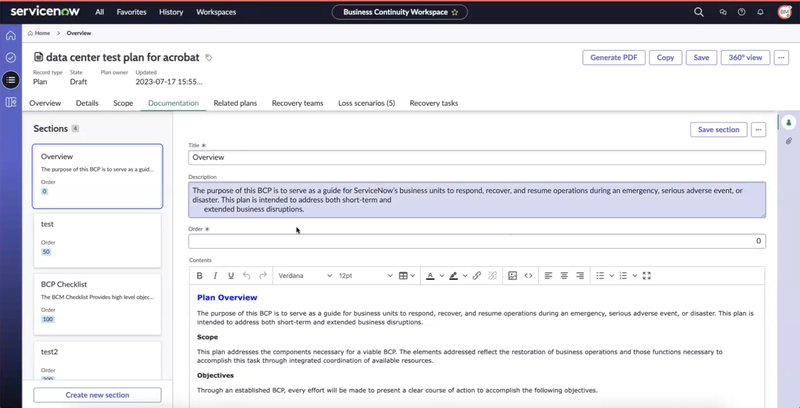800x408 pixels.
Task: Open the section more options ellipsis
Action: pos(759,130)
